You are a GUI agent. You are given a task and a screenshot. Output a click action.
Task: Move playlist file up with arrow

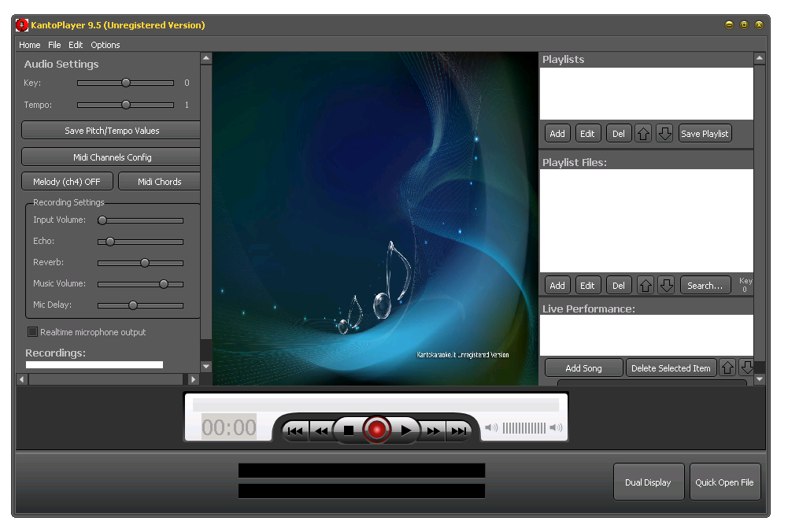coord(646,286)
